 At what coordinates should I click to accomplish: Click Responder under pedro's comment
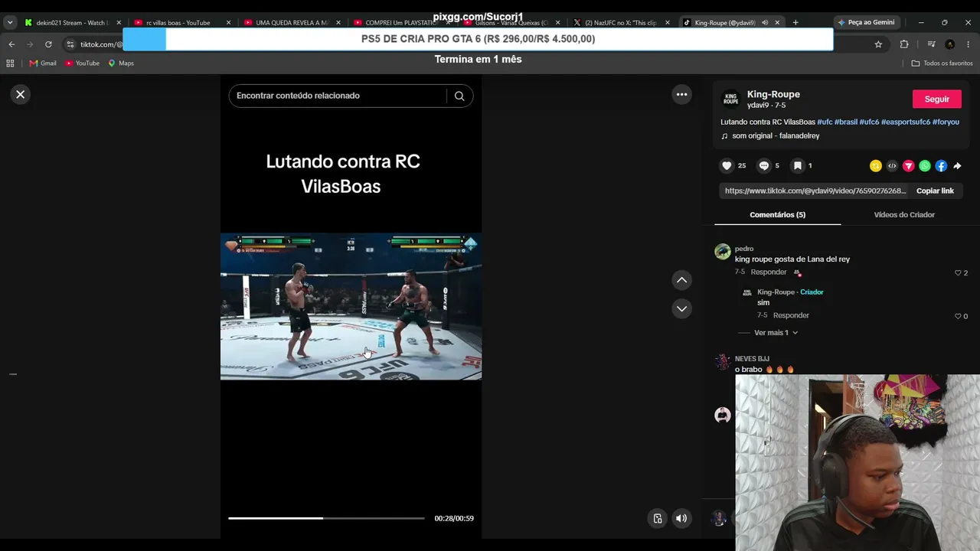(769, 272)
